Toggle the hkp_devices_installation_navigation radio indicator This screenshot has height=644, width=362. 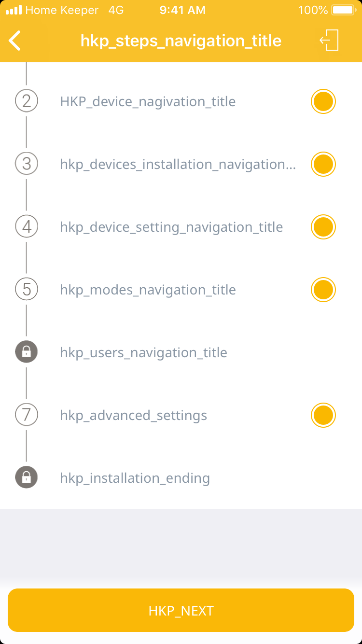coord(323,164)
